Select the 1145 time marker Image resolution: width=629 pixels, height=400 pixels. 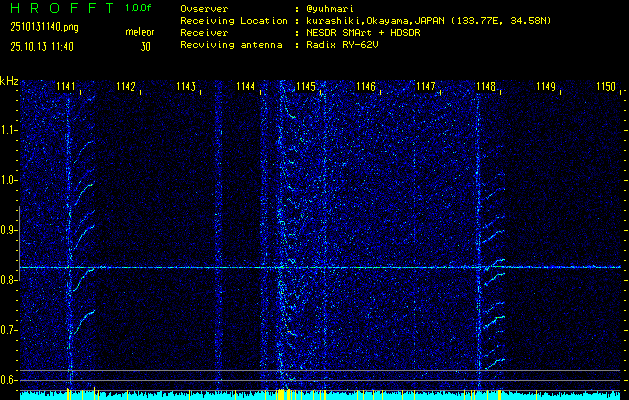(x=306, y=87)
